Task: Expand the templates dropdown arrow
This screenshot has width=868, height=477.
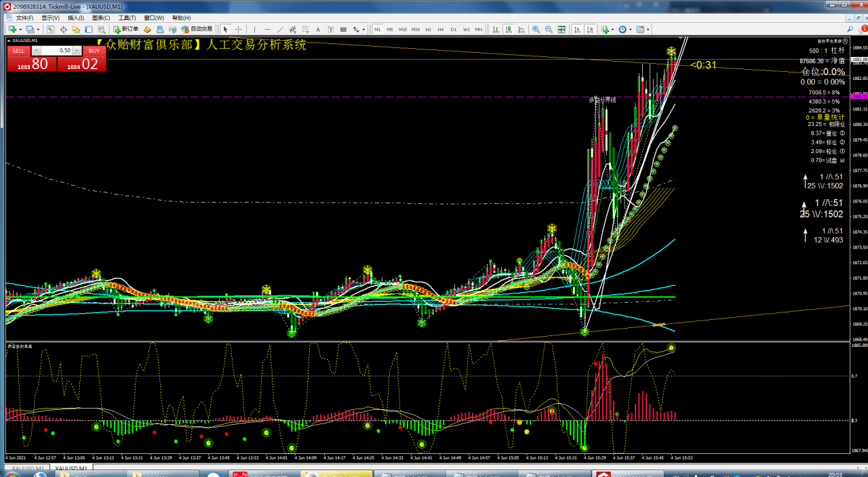Action: [648, 29]
